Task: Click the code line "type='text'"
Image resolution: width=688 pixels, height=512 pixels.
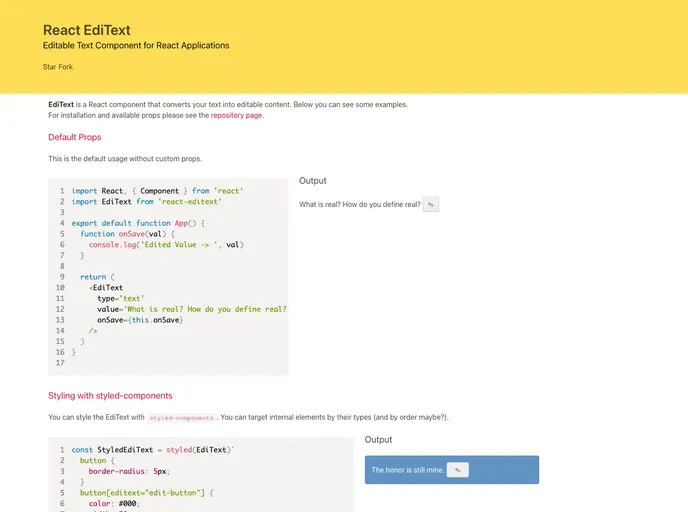Action: (x=121, y=298)
